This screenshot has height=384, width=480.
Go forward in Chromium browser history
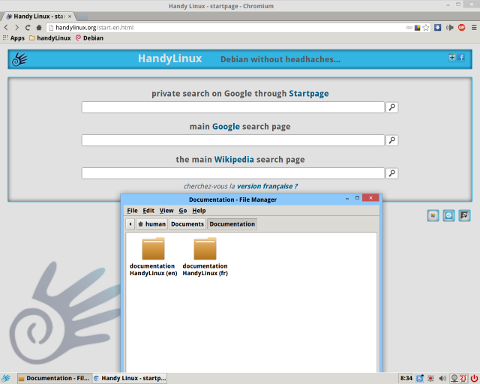[x=17, y=28]
